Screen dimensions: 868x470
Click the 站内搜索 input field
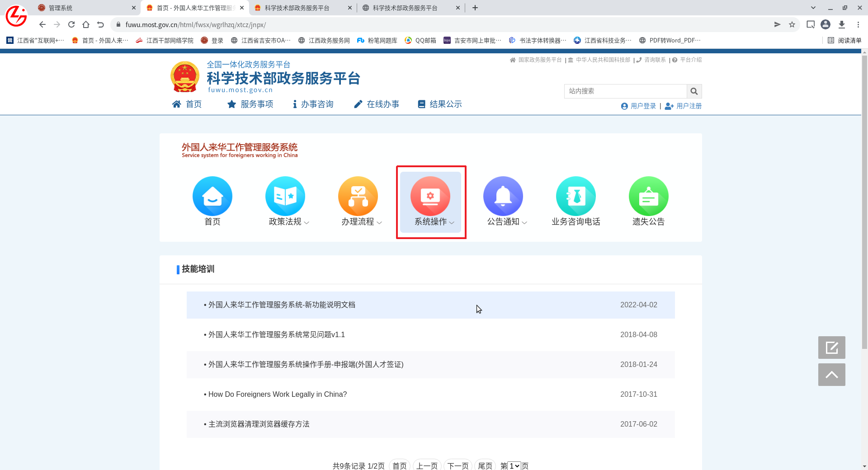tap(625, 91)
